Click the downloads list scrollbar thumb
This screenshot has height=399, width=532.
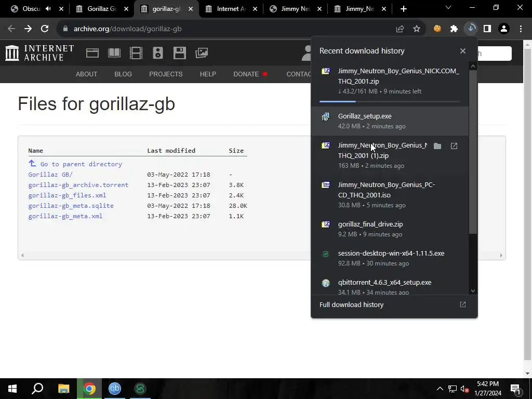(x=473, y=152)
